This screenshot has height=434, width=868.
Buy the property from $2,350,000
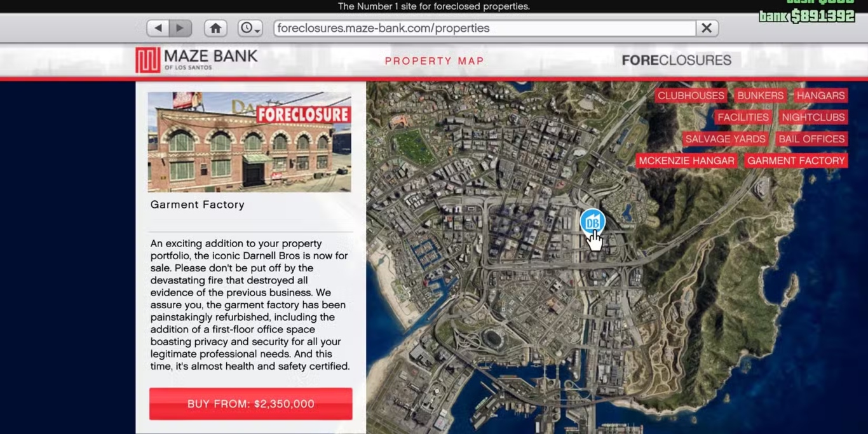[x=250, y=403]
